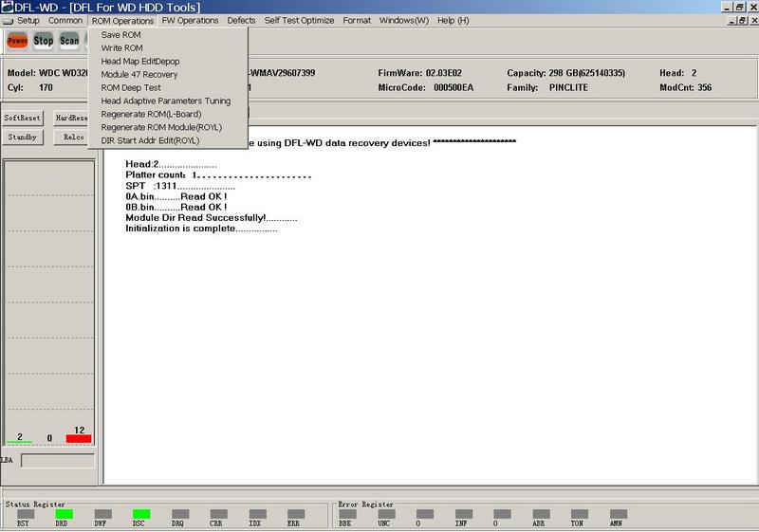The height and width of the screenshot is (532, 759).
Task: Click the DRQ status indicator
Action: click(x=180, y=514)
